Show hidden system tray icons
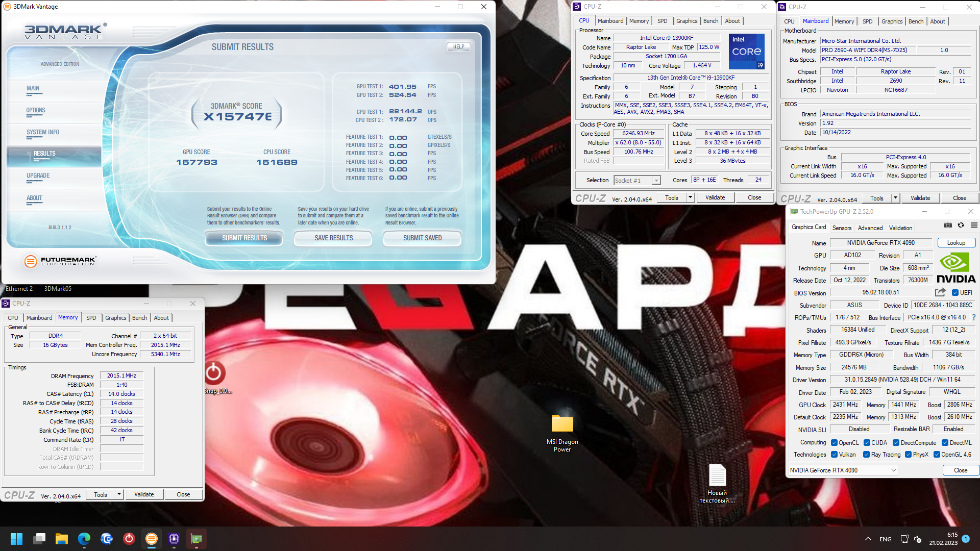 pyautogui.click(x=868, y=539)
